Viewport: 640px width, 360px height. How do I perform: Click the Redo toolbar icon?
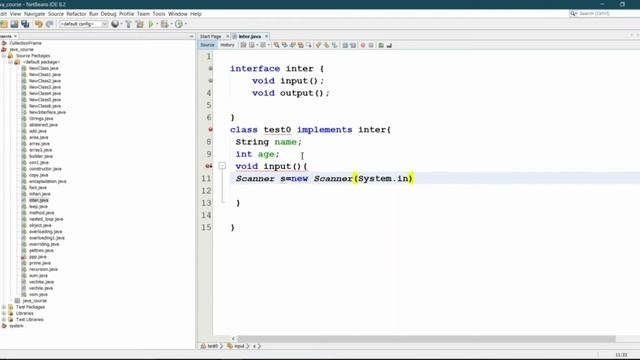(49, 24)
